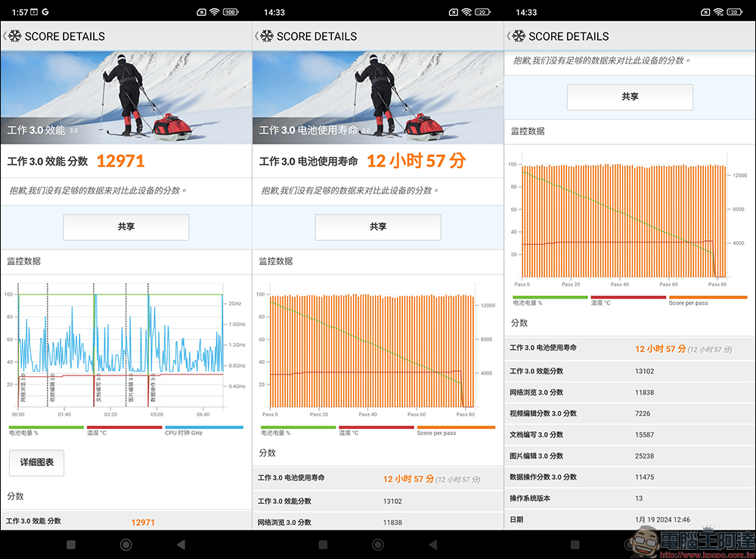The image size is (756, 559).
Task: Tap 共享 share button on middle screen
Action: [x=378, y=227]
